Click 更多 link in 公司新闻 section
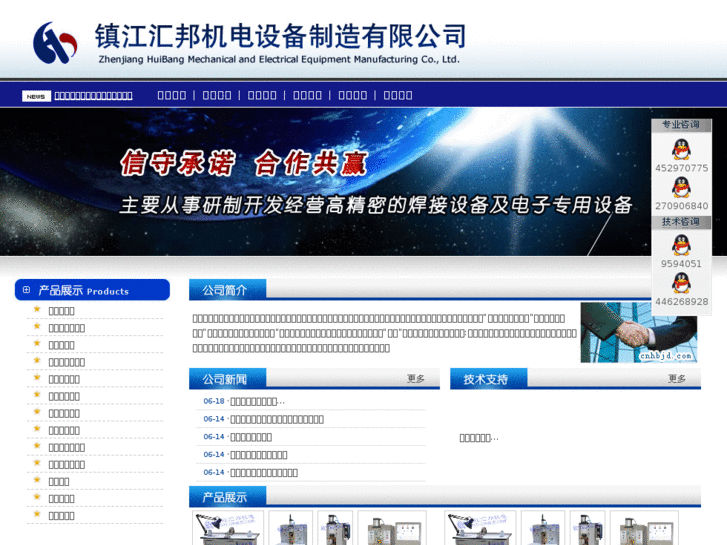 (416, 379)
